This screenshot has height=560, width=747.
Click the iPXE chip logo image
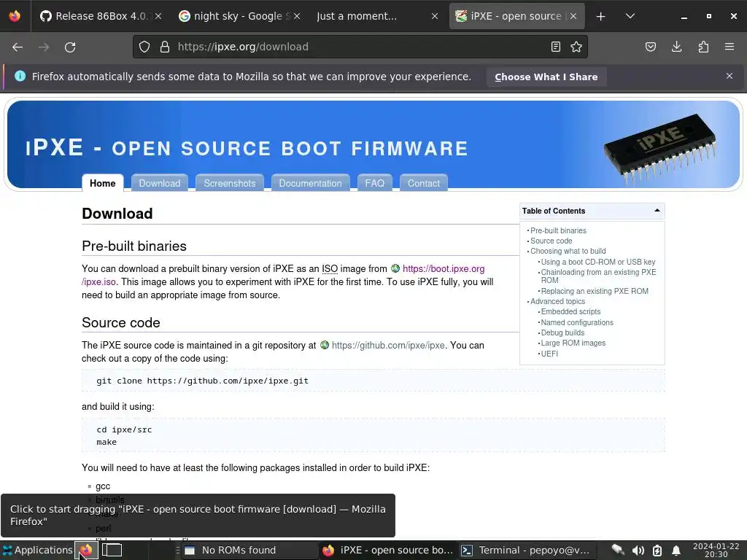[660, 147]
